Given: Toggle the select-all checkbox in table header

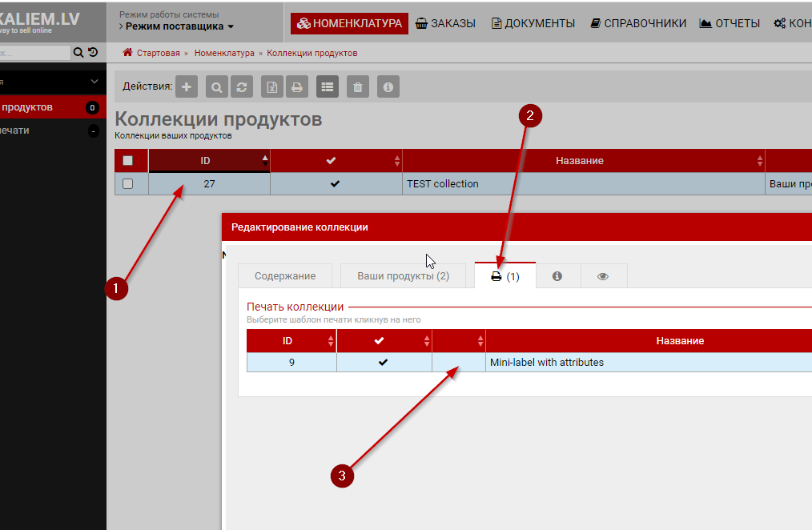Looking at the screenshot, I should (127, 161).
